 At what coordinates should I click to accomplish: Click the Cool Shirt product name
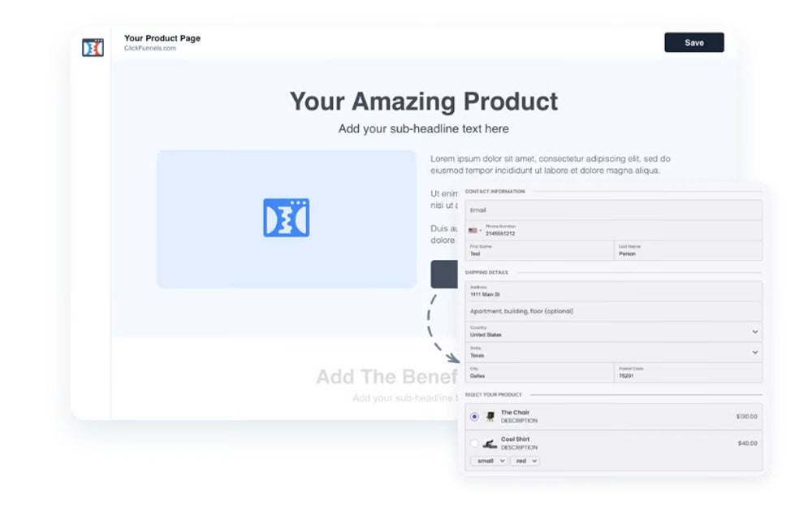tap(516, 439)
